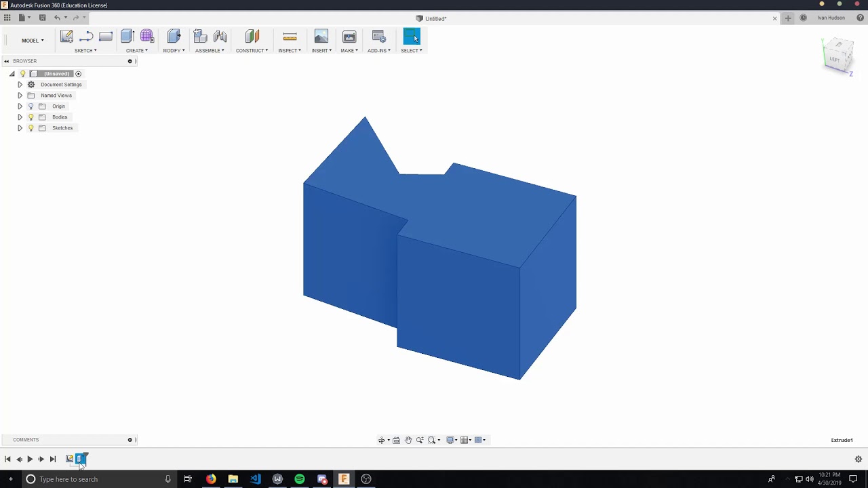The image size is (868, 488).
Task: Open Ivan Hudson account menu
Action: point(831,18)
